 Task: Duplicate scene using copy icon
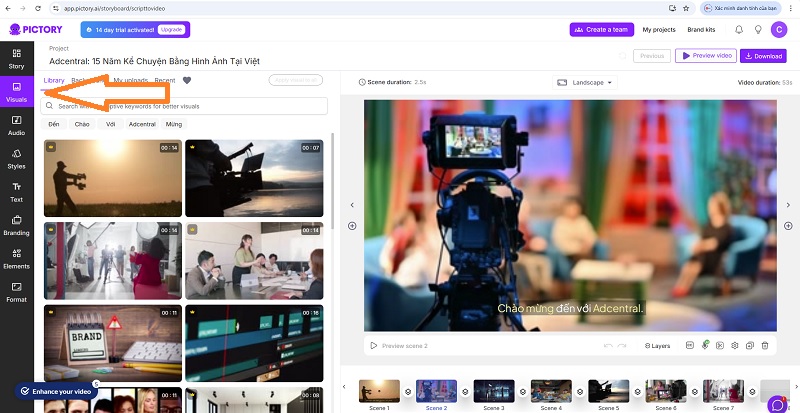(749, 346)
